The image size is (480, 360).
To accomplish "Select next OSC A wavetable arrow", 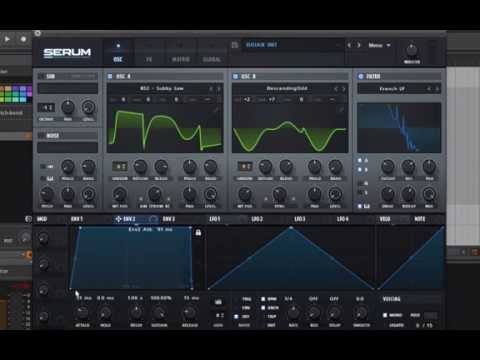I will (219, 89).
